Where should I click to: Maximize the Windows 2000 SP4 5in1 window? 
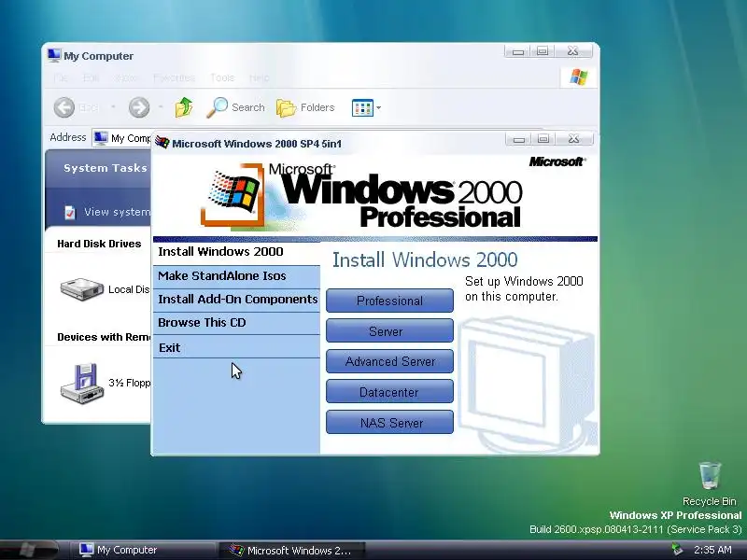(543, 139)
